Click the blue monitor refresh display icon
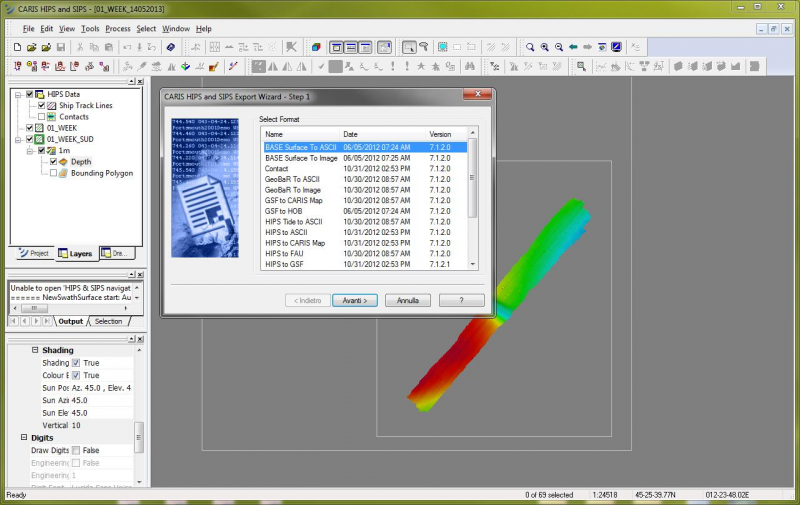Screen dimensions: 800x505 [616, 47]
